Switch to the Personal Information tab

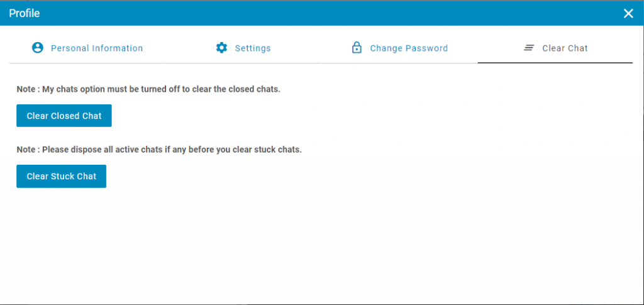pos(96,48)
